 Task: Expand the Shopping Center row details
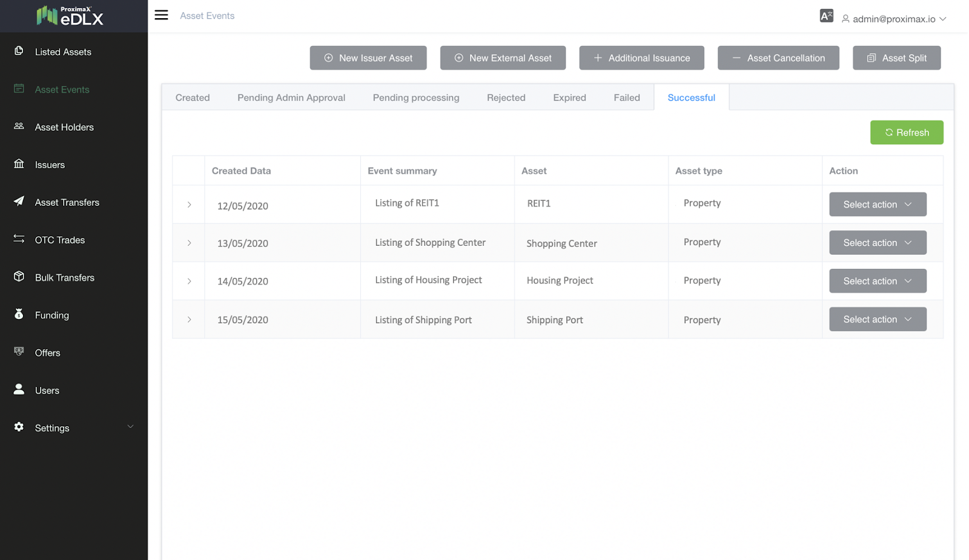(189, 243)
